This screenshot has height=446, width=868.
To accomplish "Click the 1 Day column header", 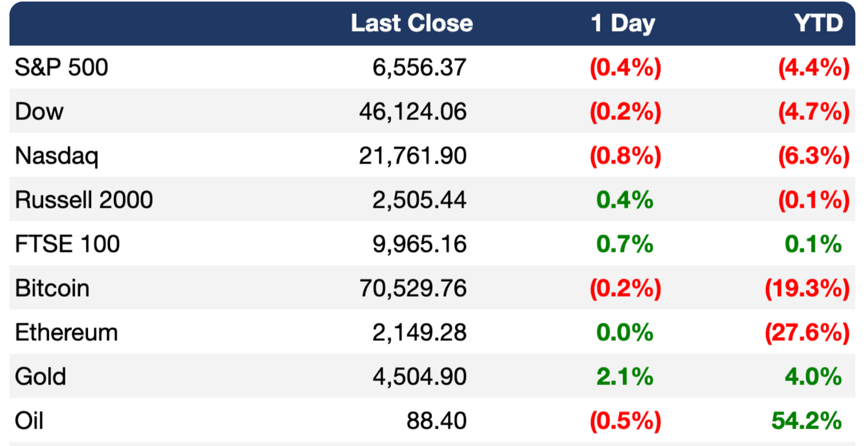I will pyautogui.click(x=623, y=23).
